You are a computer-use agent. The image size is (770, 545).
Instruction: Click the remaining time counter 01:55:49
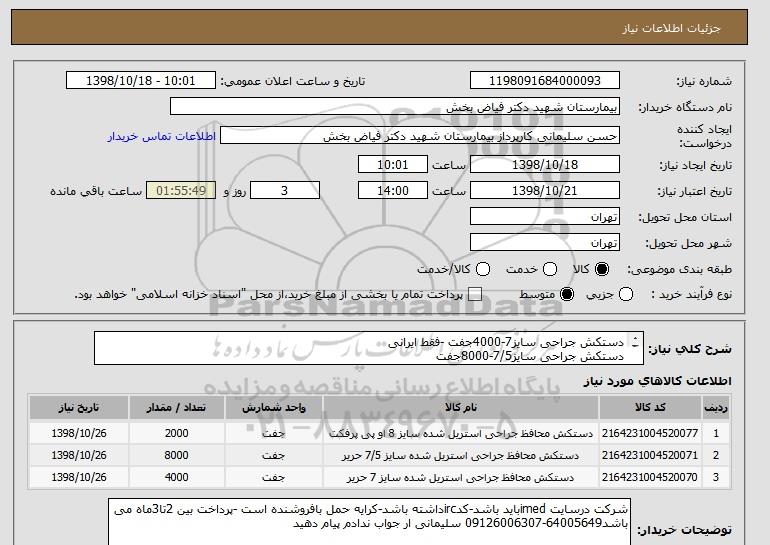pyautogui.click(x=181, y=191)
